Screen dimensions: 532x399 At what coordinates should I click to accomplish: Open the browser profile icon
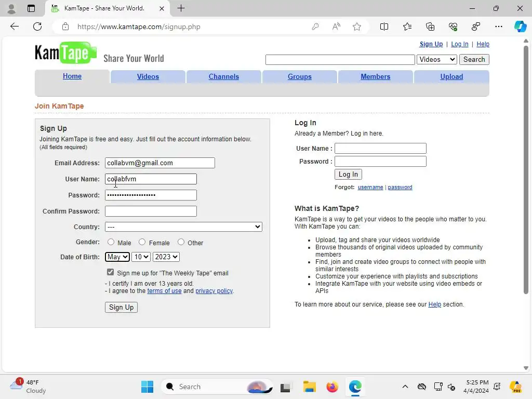point(11,8)
